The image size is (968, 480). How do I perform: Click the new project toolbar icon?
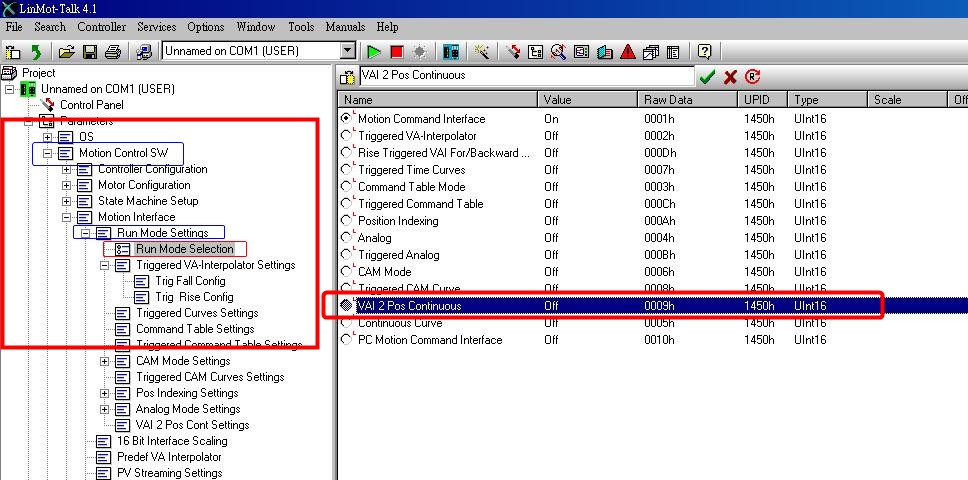pyautogui.click(x=13, y=52)
